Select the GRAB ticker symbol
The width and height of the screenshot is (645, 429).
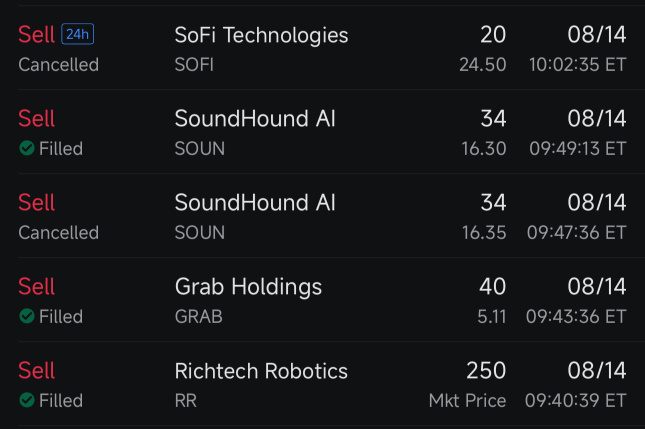click(198, 317)
